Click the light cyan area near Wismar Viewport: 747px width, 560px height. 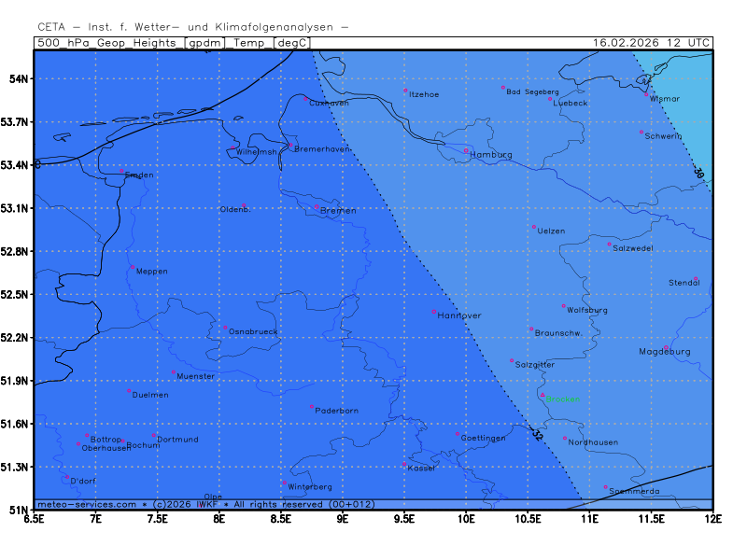coord(686,103)
